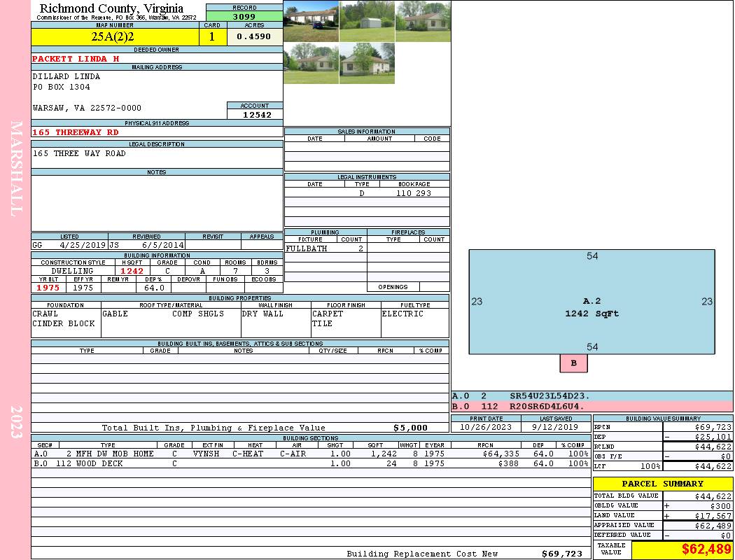
Task: Select the account number 12542 field
Action: coord(255,114)
